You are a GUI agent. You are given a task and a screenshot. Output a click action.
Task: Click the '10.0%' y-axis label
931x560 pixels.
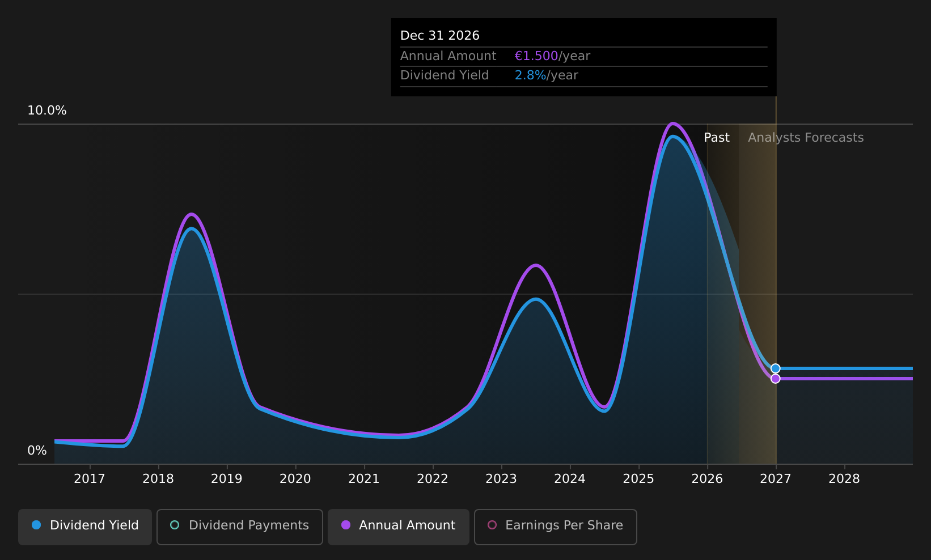point(47,111)
